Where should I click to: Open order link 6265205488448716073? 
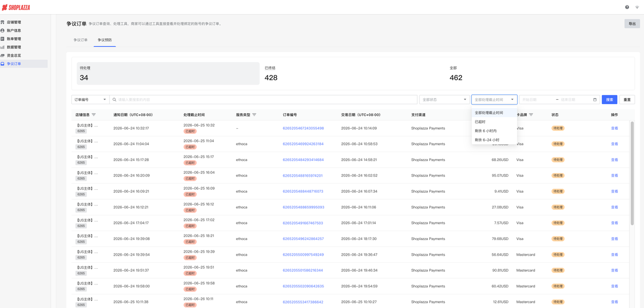pyautogui.click(x=303, y=191)
